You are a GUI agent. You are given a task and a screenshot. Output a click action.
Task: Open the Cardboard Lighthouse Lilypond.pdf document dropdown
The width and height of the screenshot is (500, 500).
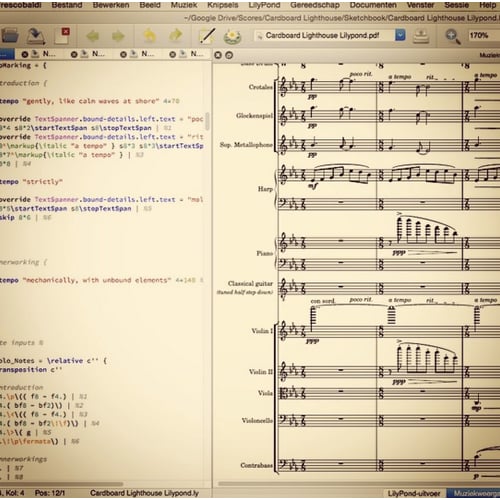(x=329, y=35)
